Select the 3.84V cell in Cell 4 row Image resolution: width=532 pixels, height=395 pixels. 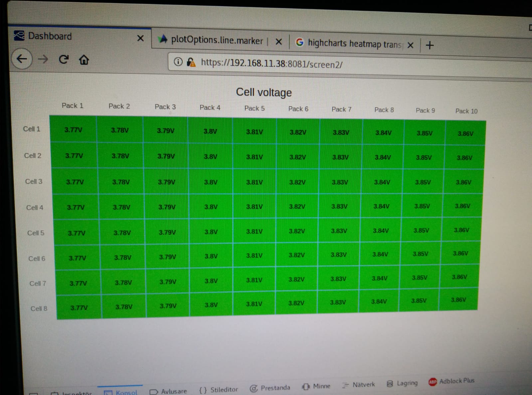(x=381, y=206)
